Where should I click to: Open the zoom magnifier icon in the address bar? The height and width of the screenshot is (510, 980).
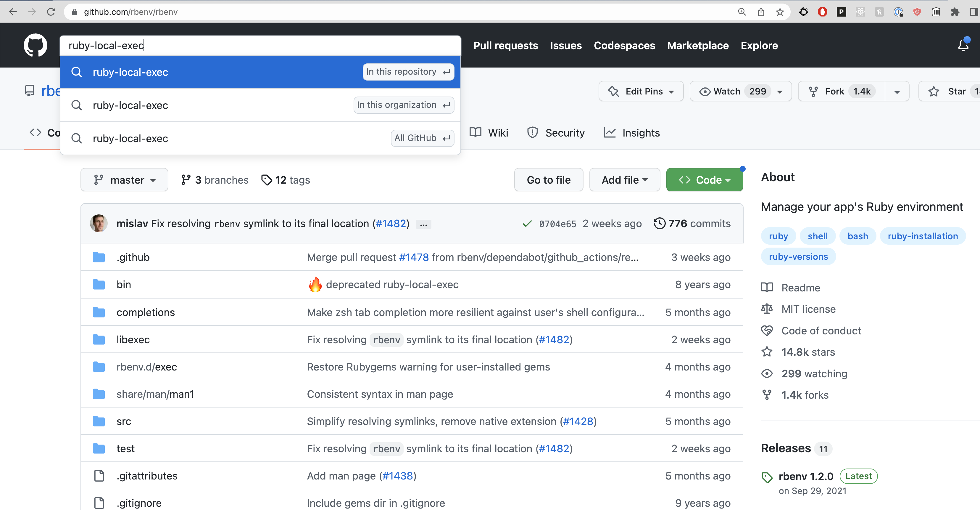point(742,12)
